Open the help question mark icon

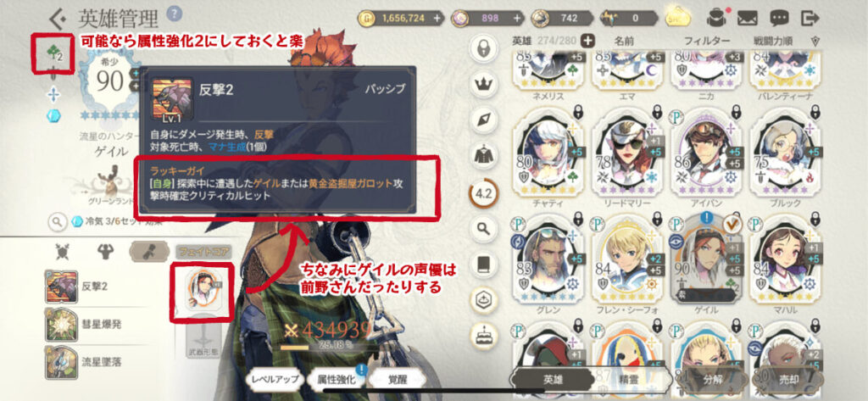[174, 13]
